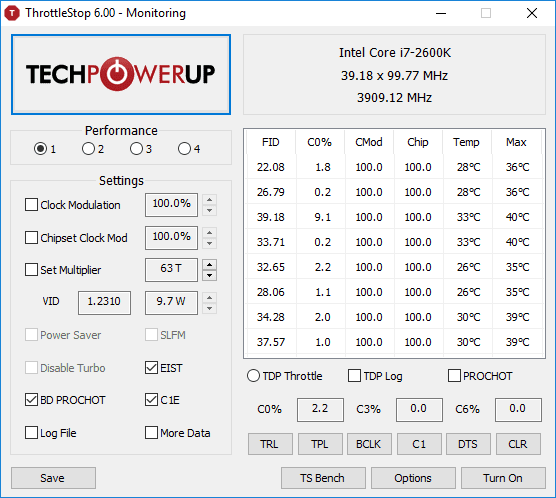Screen dimensions: 556x498
Task: Click the 63 T multiplier field
Action: coord(171,270)
